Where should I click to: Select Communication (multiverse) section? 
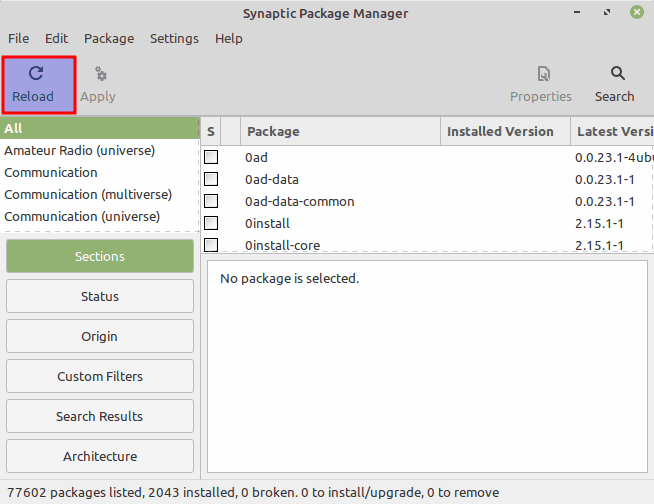click(100, 194)
